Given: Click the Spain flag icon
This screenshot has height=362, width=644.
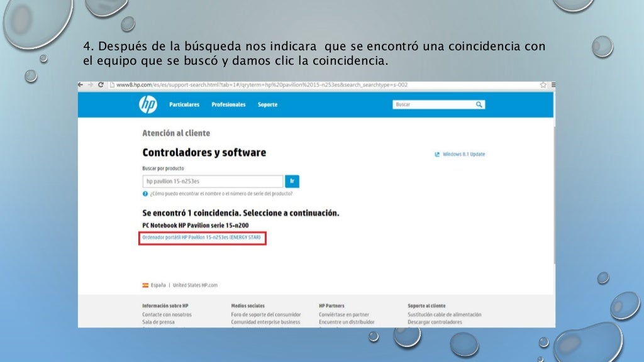Looking at the screenshot, I should (x=145, y=285).
